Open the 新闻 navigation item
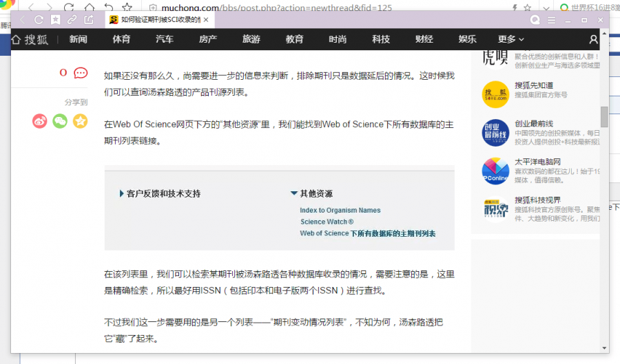Screen dimensions: 620x364 coord(78,39)
